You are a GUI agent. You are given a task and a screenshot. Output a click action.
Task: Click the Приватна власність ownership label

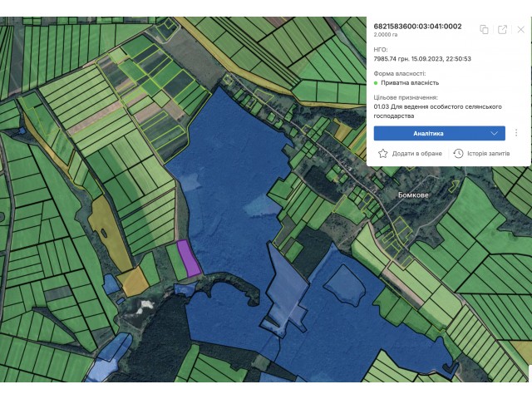click(x=410, y=83)
